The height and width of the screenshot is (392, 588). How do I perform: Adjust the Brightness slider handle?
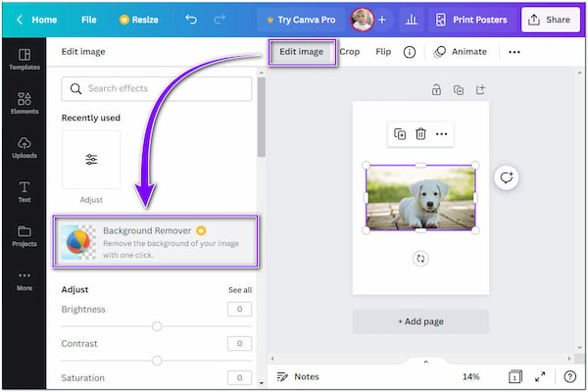tap(157, 326)
